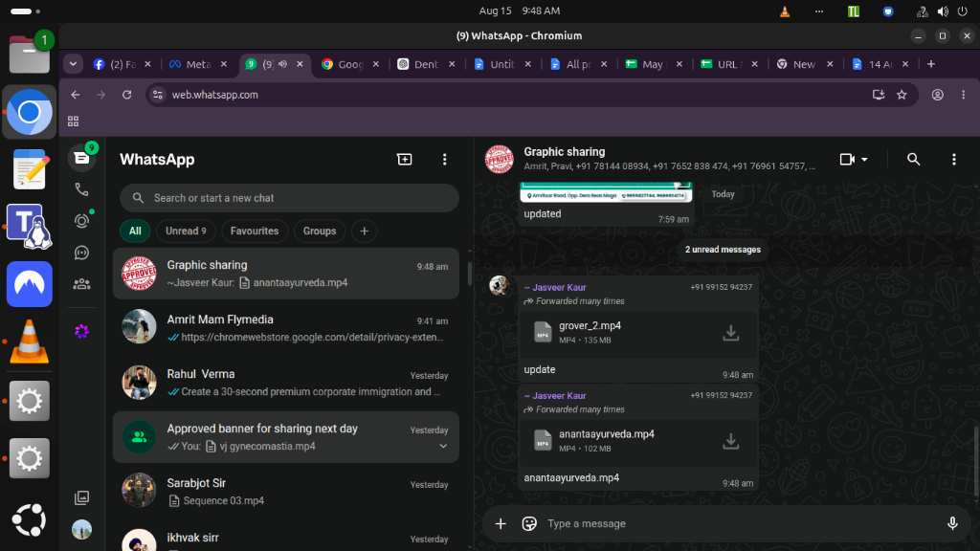Open the WhatsApp menu three dots
The height and width of the screenshot is (551, 980).
pos(444,160)
